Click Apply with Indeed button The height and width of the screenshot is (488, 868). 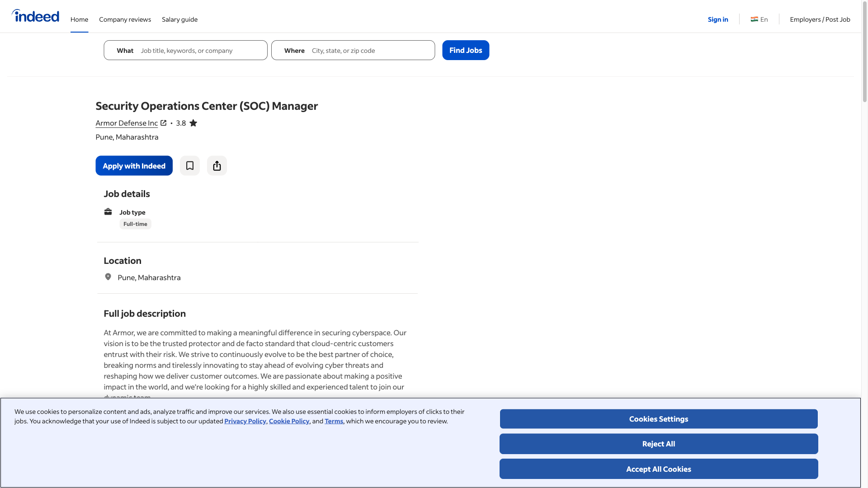coord(134,166)
